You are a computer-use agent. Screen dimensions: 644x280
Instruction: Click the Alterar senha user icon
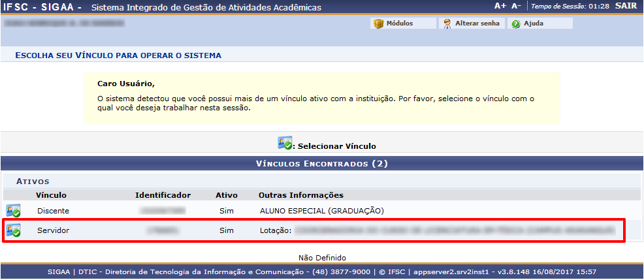coord(447,23)
